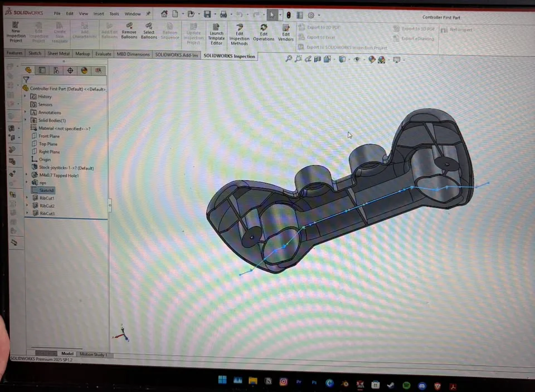
Task: Click the Rebuild traffic light icon
Action: coord(289,15)
